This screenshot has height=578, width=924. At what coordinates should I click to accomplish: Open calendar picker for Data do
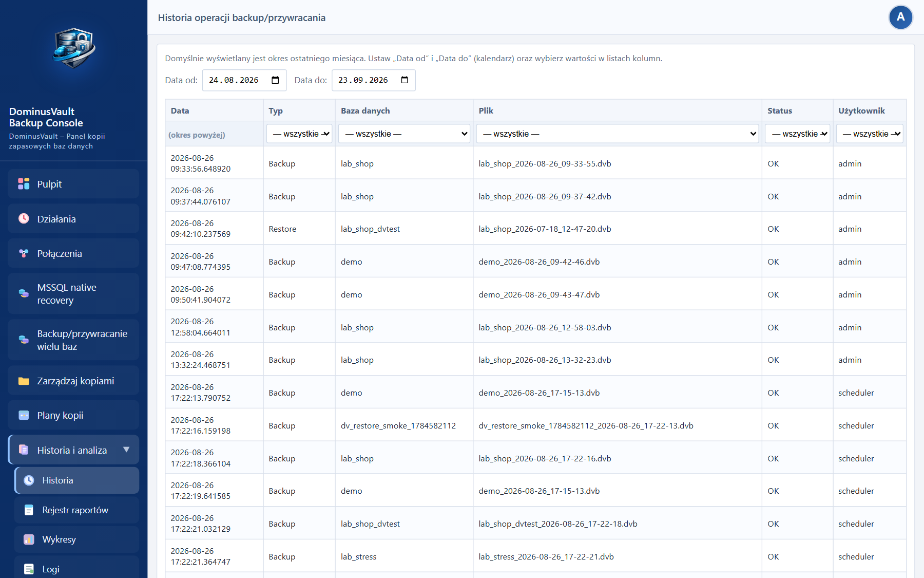(405, 80)
